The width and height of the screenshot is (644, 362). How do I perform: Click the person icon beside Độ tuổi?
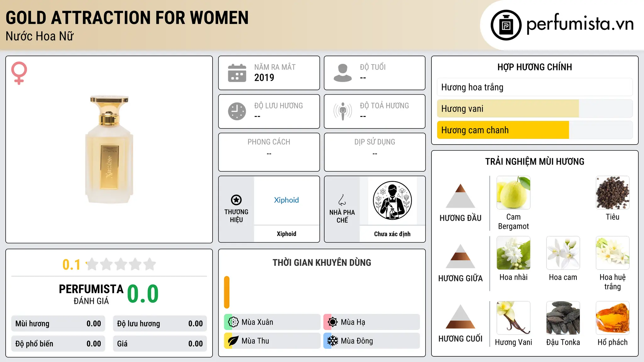343,73
